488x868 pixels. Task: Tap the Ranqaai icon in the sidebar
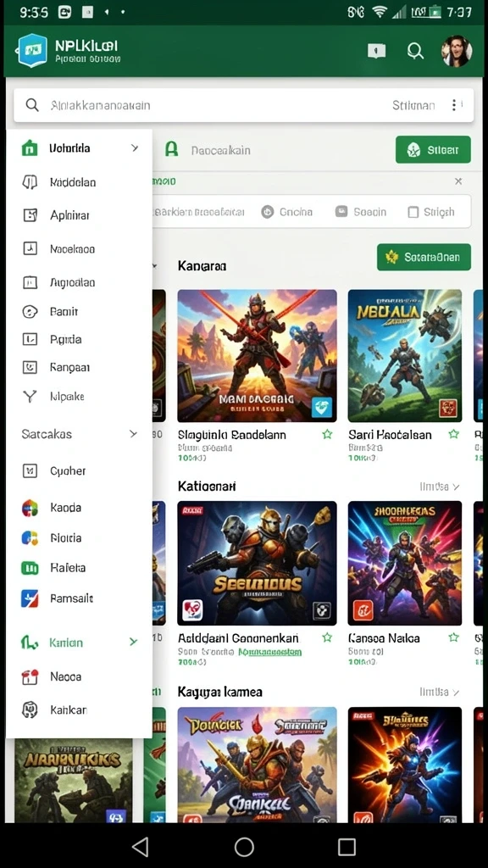point(30,367)
